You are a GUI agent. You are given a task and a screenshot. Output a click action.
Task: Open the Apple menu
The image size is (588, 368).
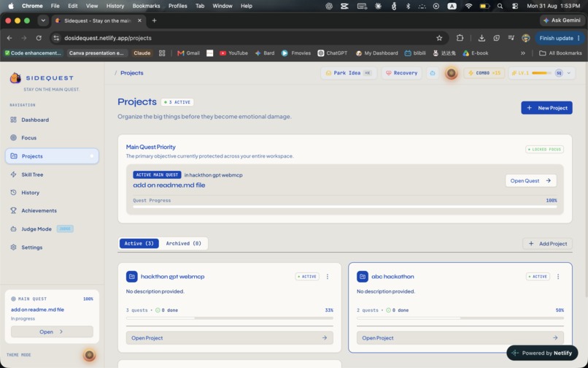[11, 6]
